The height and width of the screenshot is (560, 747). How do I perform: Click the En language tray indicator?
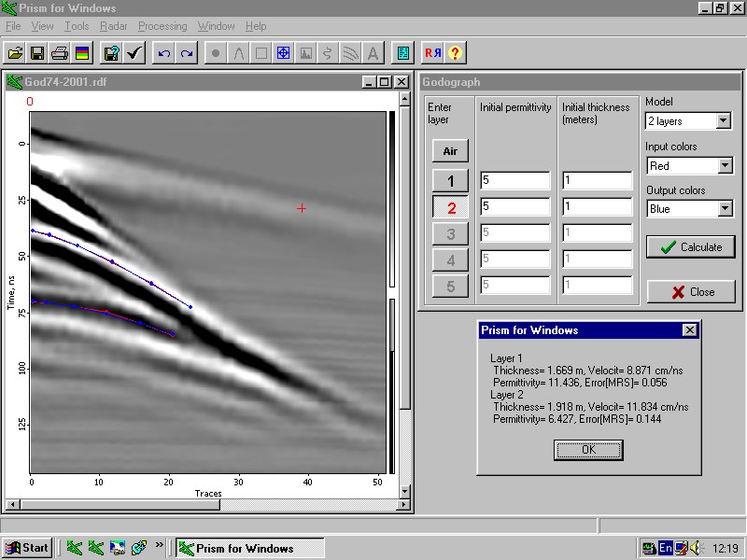pos(665,548)
